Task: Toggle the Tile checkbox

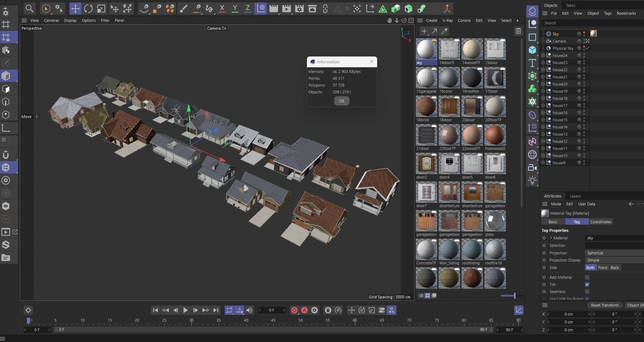Action: click(x=587, y=284)
